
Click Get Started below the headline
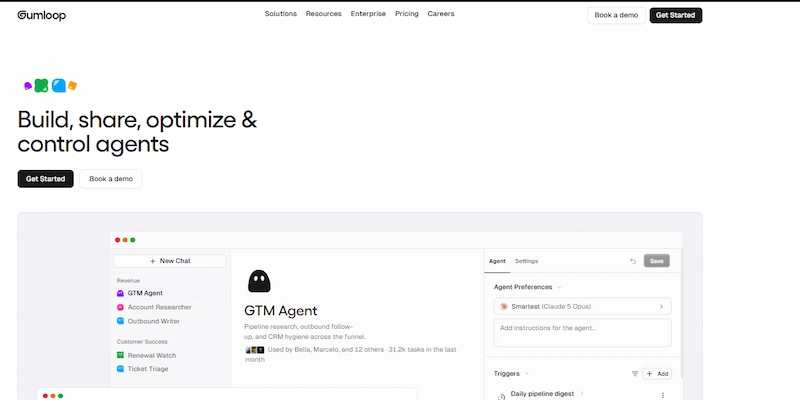tap(45, 179)
